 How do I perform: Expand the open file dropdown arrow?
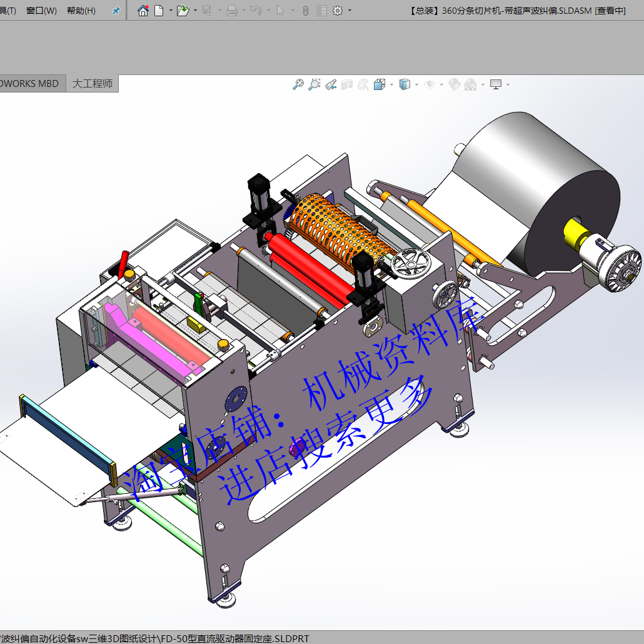point(195,10)
